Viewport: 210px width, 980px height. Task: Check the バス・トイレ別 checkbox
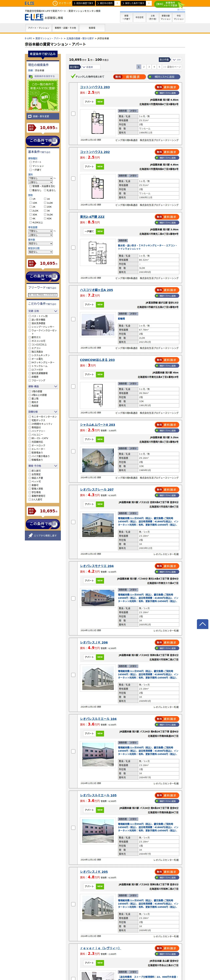pyautogui.click(x=30, y=316)
